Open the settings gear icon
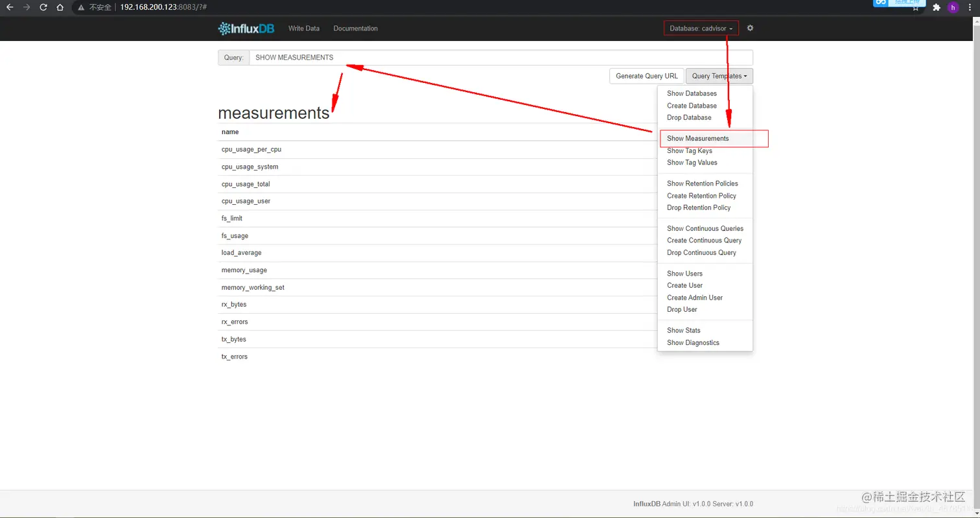This screenshot has width=980, height=518. 750,29
